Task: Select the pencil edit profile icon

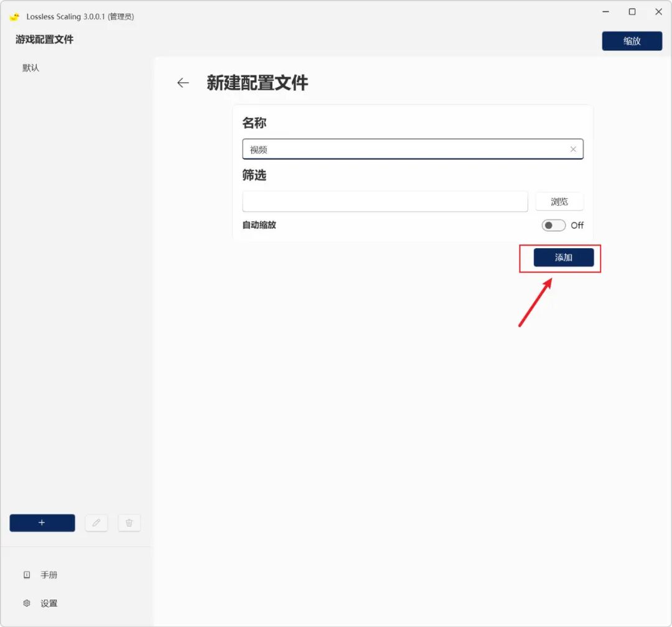Action: pos(96,522)
